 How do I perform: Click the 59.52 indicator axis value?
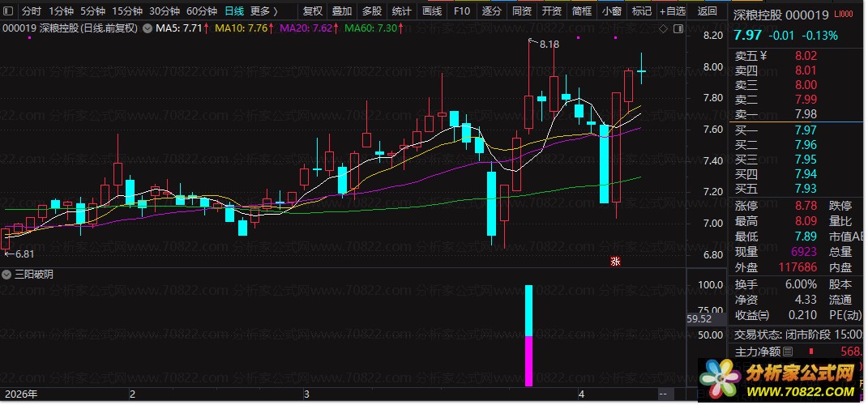click(x=699, y=319)
